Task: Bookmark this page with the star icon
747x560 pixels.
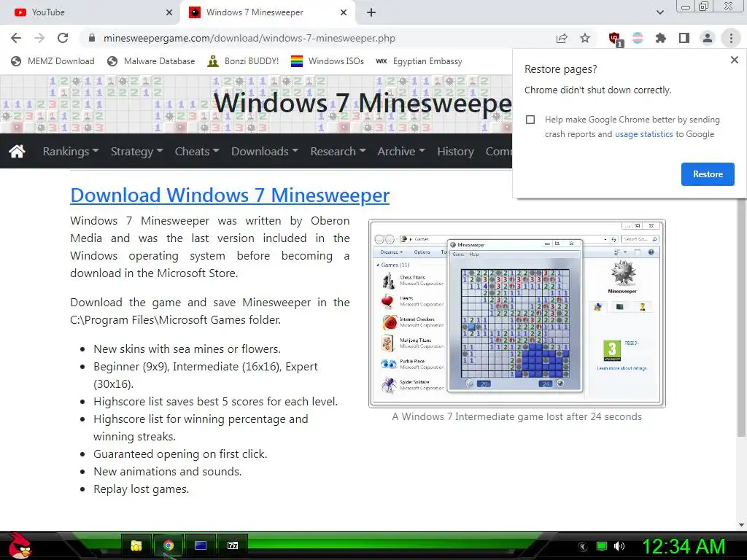Action: 585,38
